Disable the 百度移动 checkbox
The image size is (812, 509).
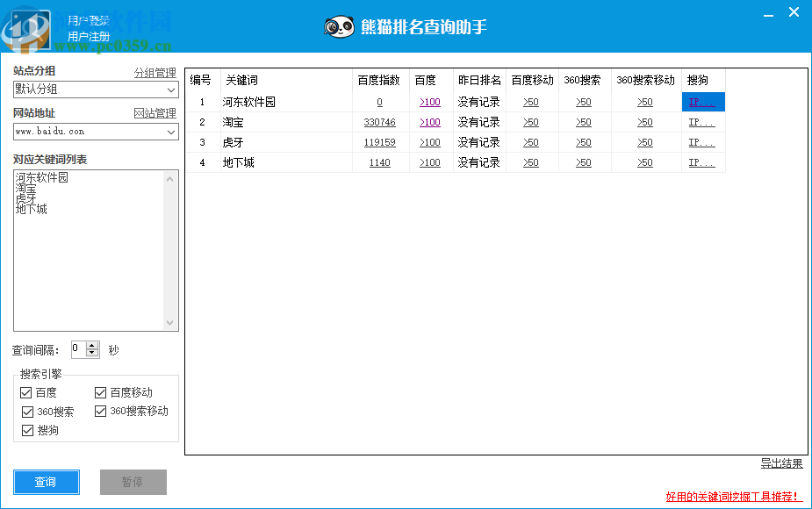(x=100, y=392)
